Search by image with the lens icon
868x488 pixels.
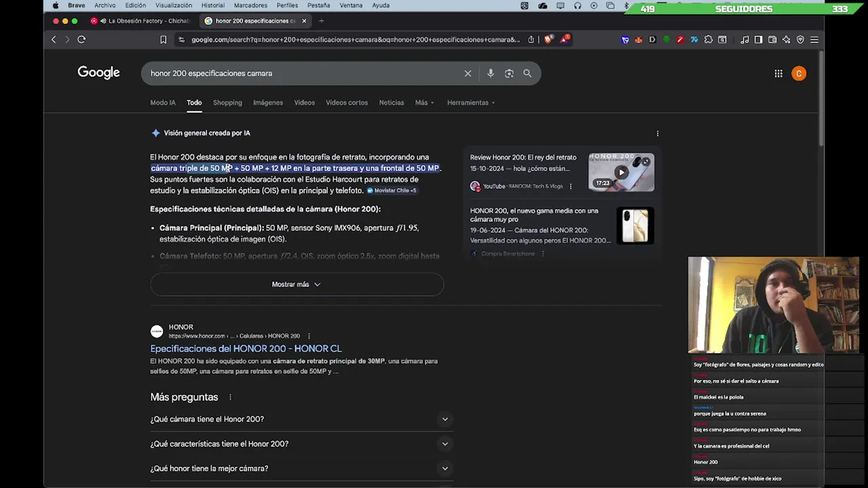click(509, 73)
